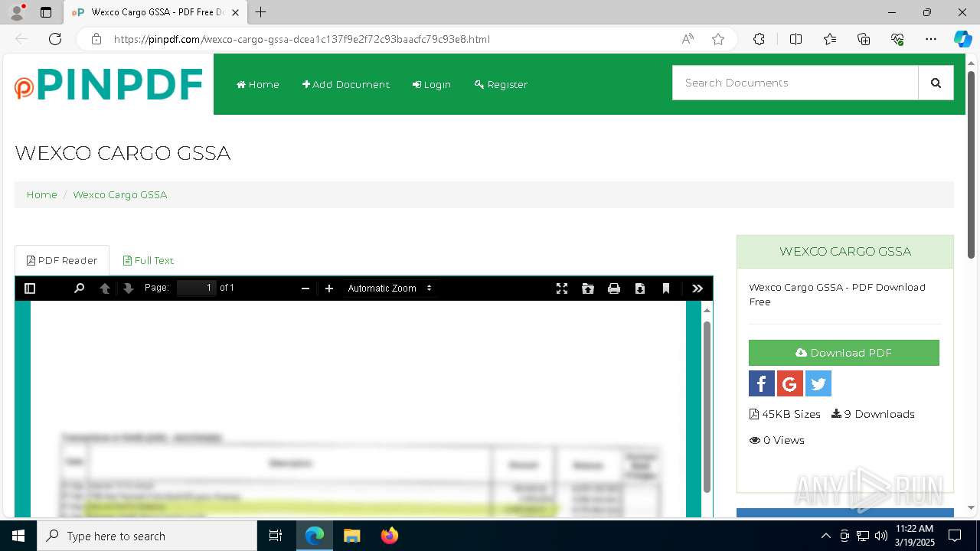980x551 pixels.
Task: Download icon in PDF viewer toolbar
Action: coord(640,289)
